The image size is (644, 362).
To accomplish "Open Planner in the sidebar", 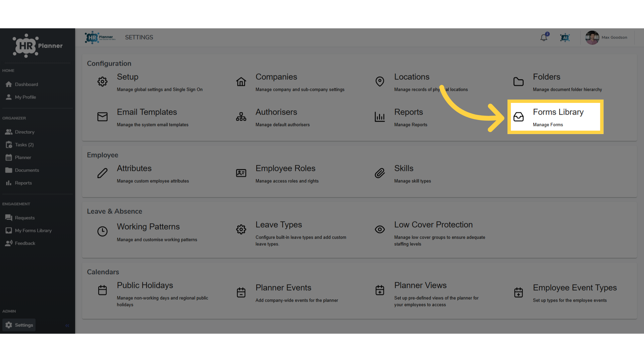I will coord(18,158).
